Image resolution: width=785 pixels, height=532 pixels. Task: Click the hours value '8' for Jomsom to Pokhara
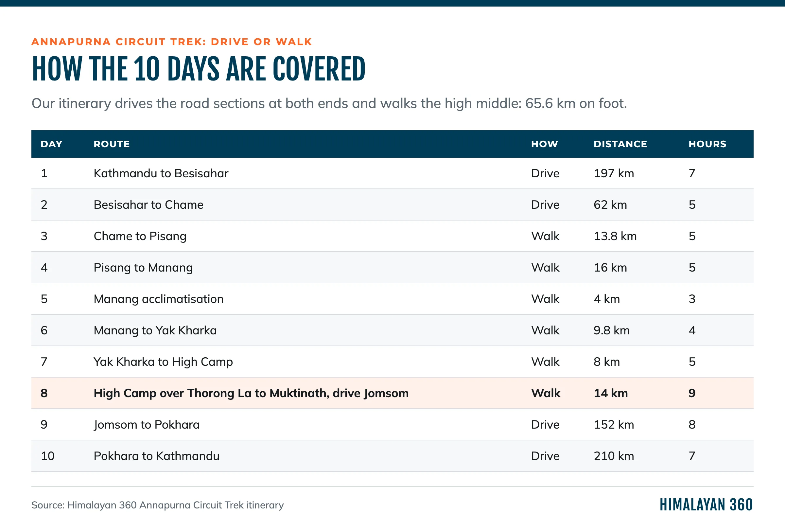tap(692, 425)
